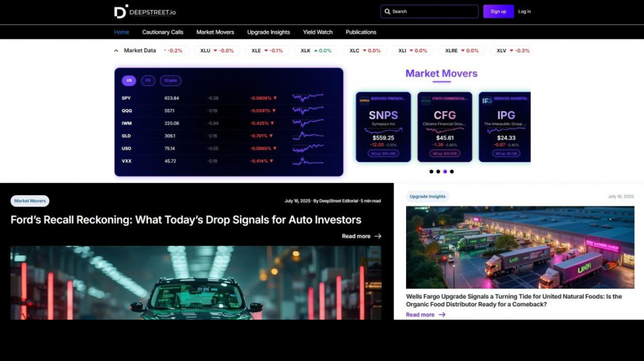Switch market table to FX
This screenshot has width=644, height=361.
point(148,81)
